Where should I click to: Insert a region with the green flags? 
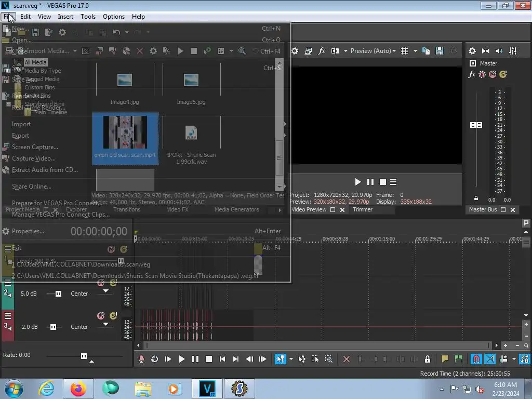click(x=459, y=359)
